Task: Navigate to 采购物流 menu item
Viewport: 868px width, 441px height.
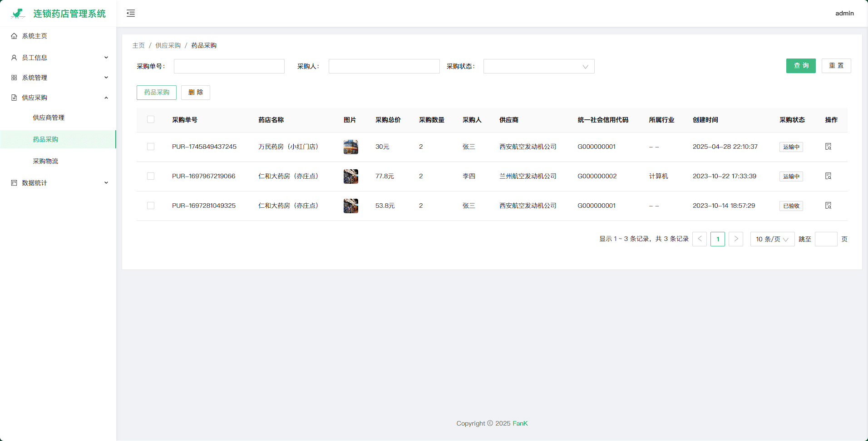Action: [45, 161]
